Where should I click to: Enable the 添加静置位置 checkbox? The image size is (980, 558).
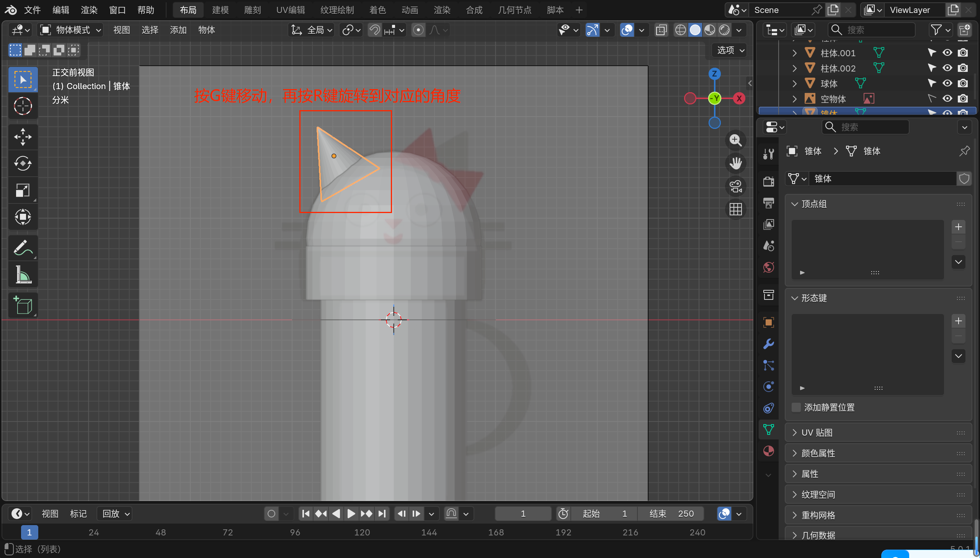pos(796,407)
